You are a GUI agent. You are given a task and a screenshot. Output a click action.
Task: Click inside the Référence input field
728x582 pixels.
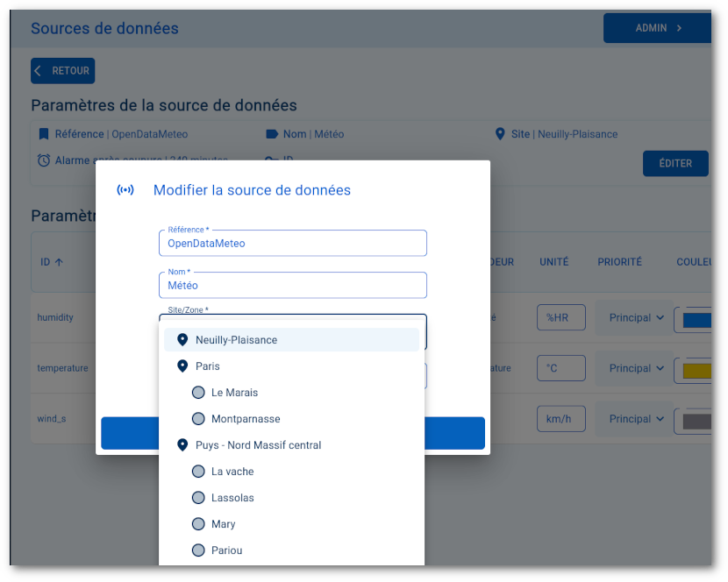pos(292,243)
